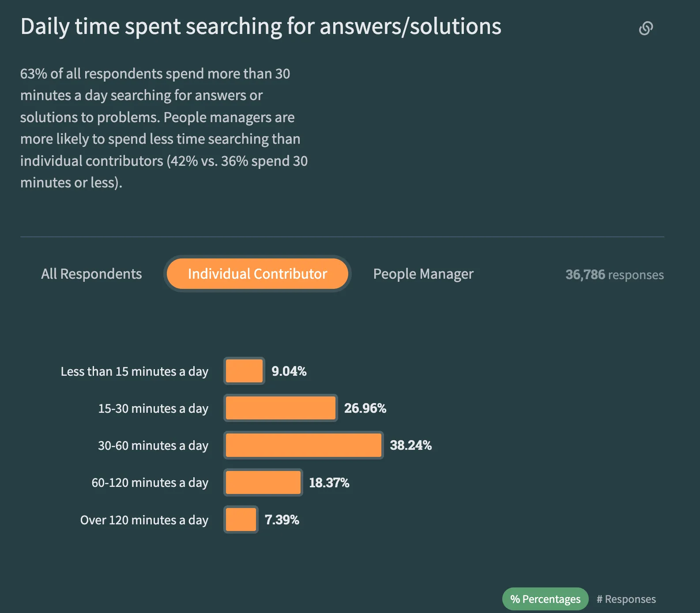The image size is (700, 613).
Task: Copy the section permalink via link icon
Action: pos(646,28)
